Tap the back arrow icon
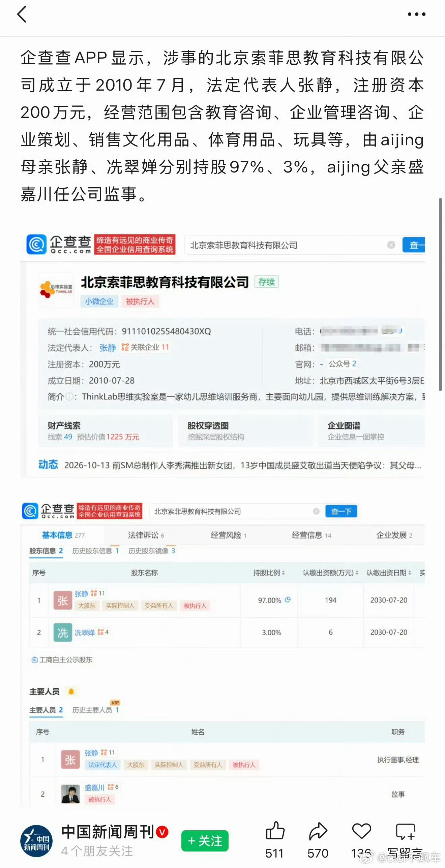 pyautogui.click(x=22, y=14)
